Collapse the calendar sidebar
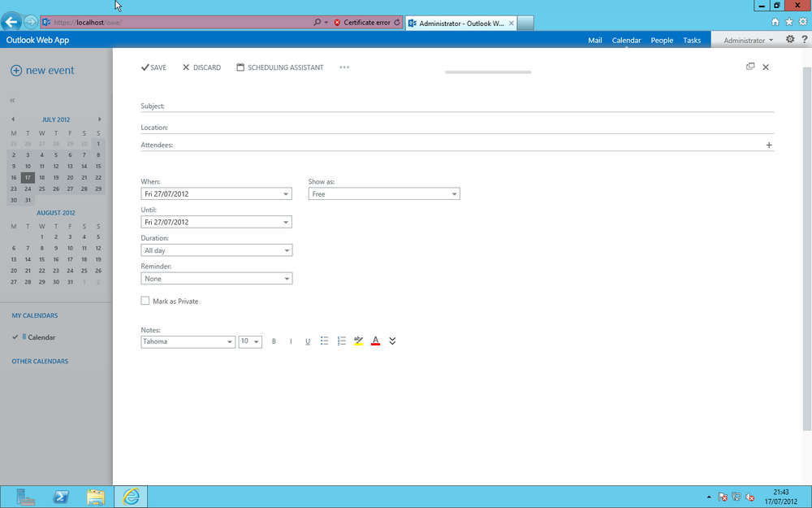 (x=12, y=101)
